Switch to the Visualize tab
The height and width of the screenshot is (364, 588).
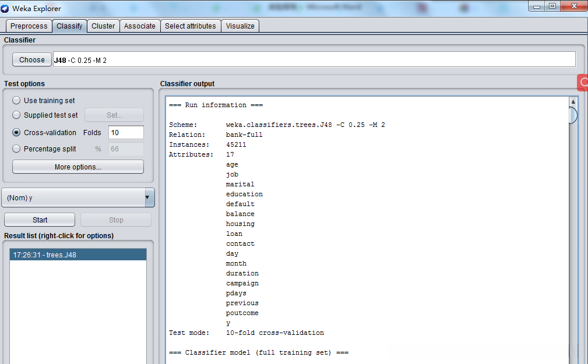pyautogui.click(x=240, y=26)
